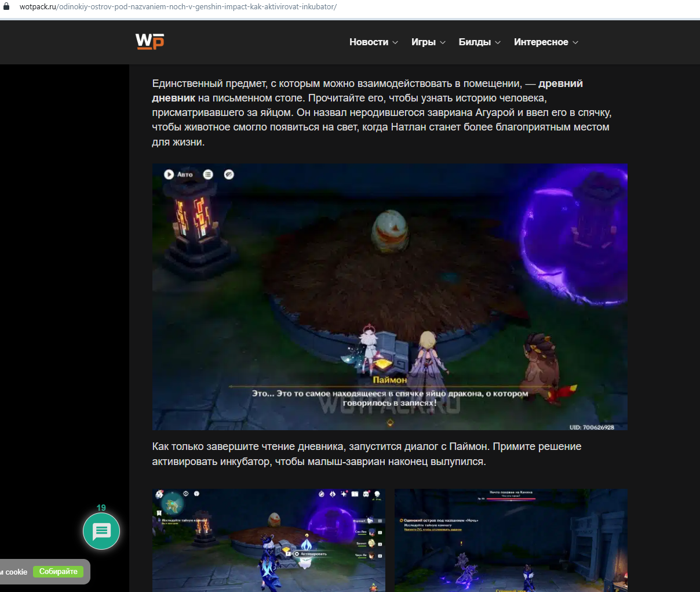This screenshot has height=592, width=700.
Task: Enlarge the dragon egg dialogue screenshot
Action: tap(390, 297)
